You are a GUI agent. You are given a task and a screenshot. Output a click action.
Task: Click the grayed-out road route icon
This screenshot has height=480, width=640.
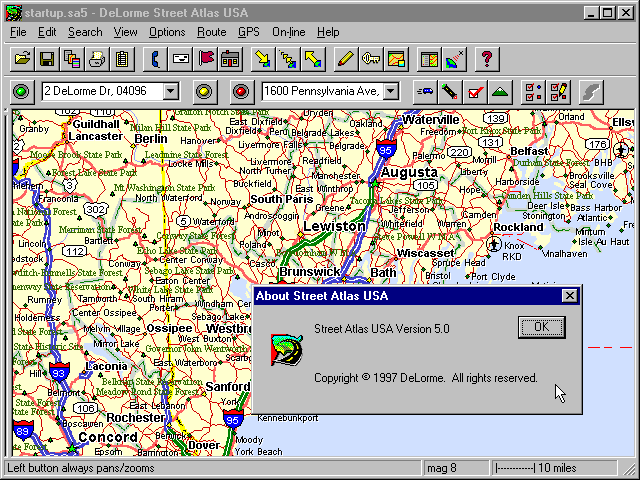[591, 91]
